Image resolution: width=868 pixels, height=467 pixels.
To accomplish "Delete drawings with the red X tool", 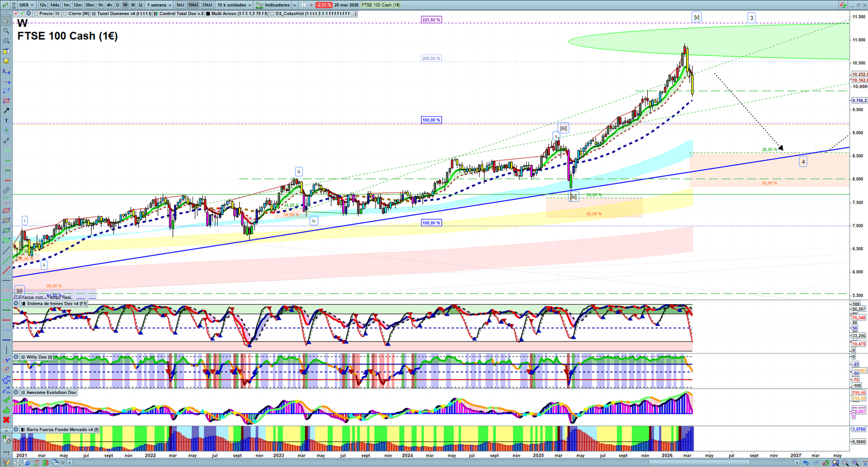I will click(x=7, y=420).
